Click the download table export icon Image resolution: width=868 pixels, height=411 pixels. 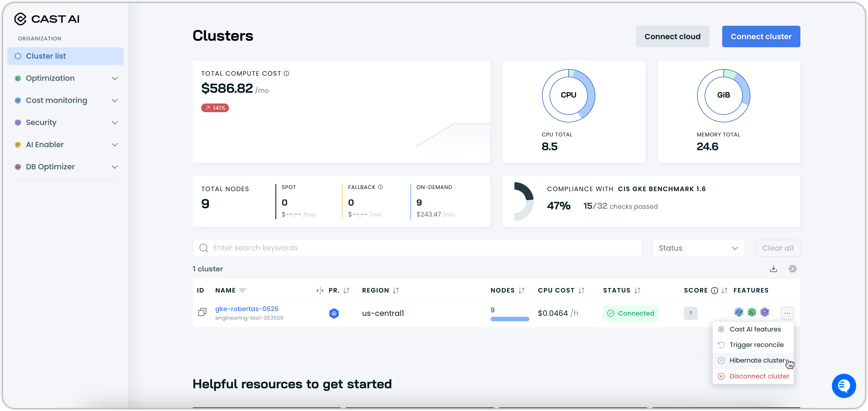(773, 269)
